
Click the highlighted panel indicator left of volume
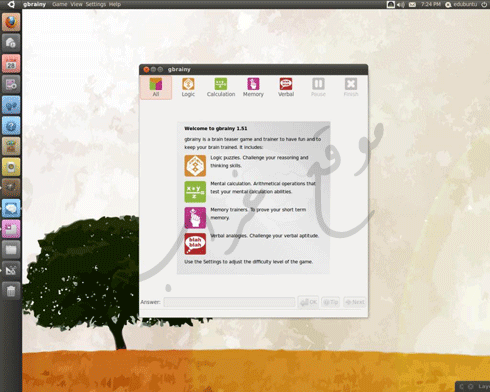click(391, 4)
